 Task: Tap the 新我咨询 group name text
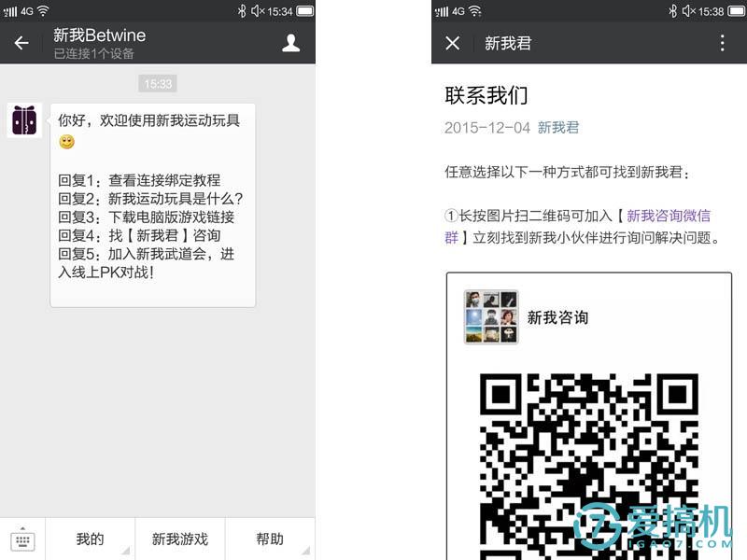tap(557, 317)
